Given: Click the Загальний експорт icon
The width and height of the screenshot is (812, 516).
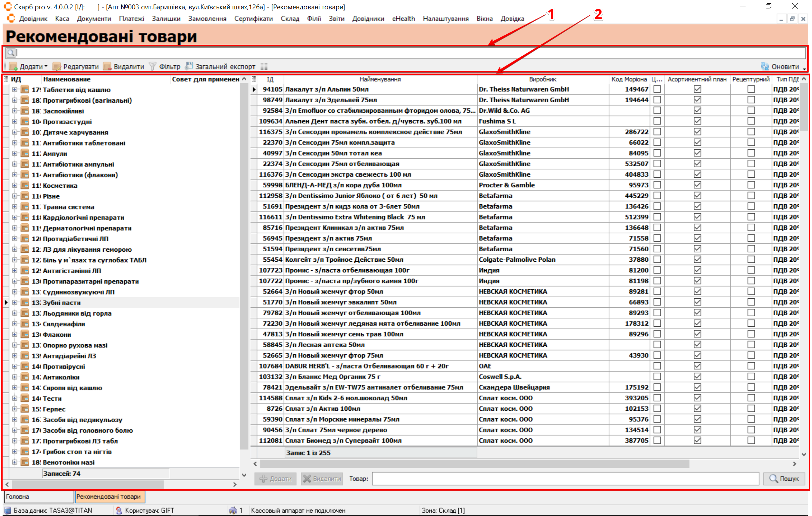Looking at the screenshot, I should tap(189, 66).
